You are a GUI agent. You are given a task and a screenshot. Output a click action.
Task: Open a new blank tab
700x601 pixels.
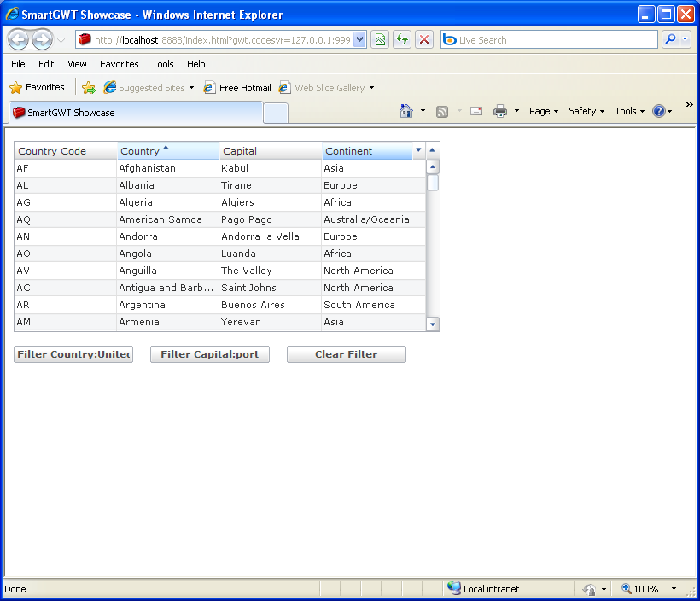276,113
